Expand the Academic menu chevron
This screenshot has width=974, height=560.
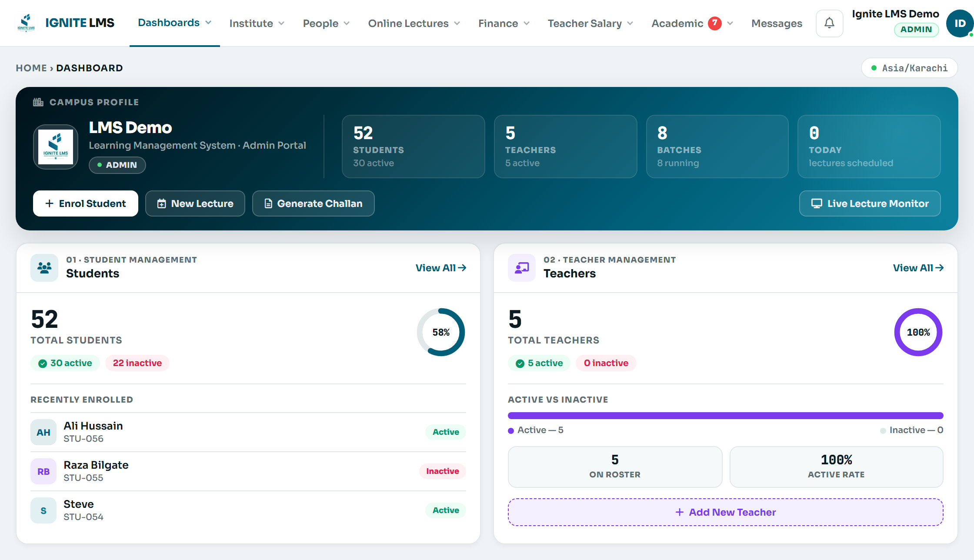click(x=730, y=23)
